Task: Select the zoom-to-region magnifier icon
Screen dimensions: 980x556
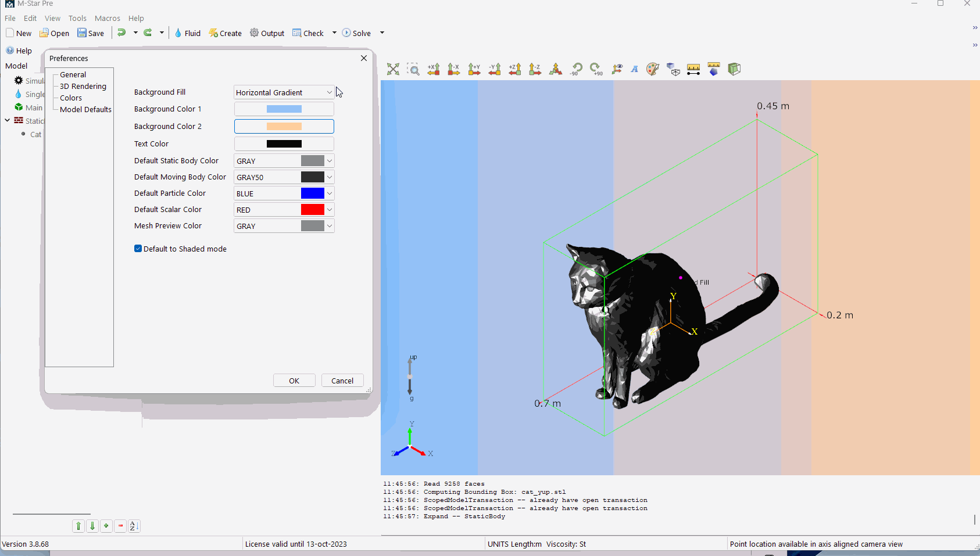Action: [x=413, y=69]
